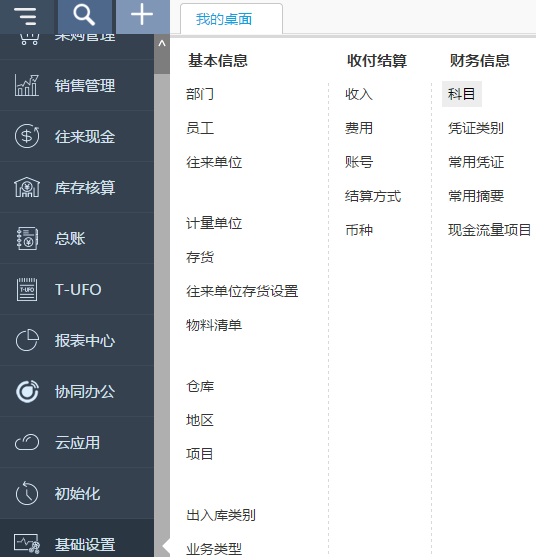Image resolution: width=536 pixels, height=557 pixels.
Task: Click the 总账 ledger icon
Action: [x=27, y=238]
